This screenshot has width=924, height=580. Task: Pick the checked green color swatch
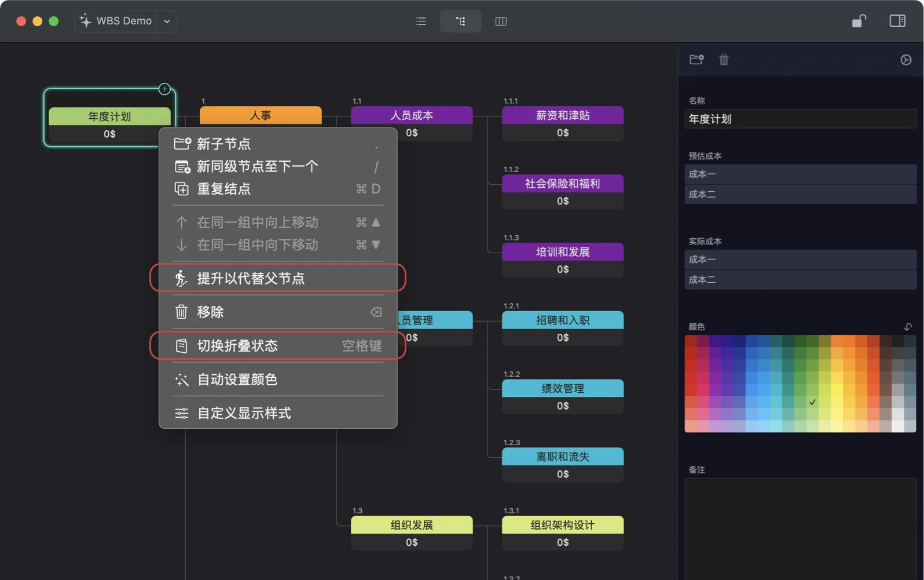coord(812,402)
